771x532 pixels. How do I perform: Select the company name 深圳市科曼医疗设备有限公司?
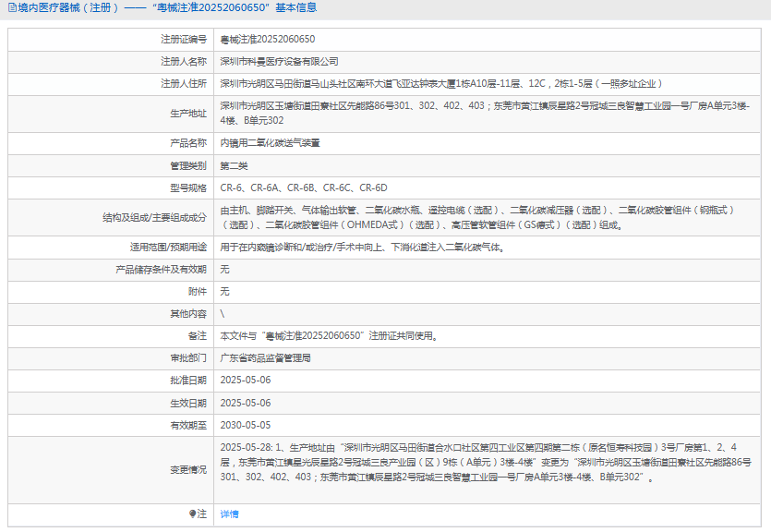click(x=279, y=62)
